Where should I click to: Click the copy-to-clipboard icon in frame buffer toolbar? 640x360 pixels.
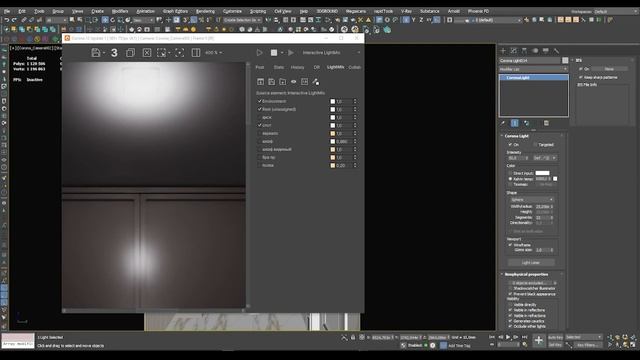(x=130, y=53)
